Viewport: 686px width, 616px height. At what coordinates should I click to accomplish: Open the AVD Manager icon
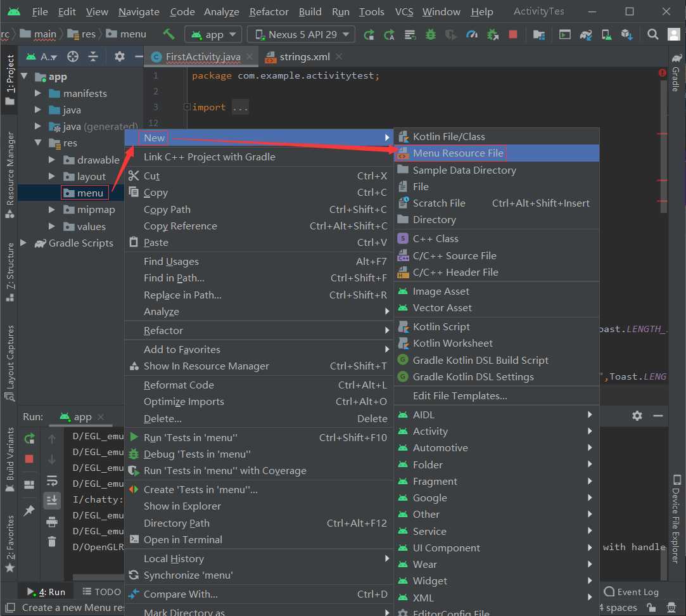point(606,34)
